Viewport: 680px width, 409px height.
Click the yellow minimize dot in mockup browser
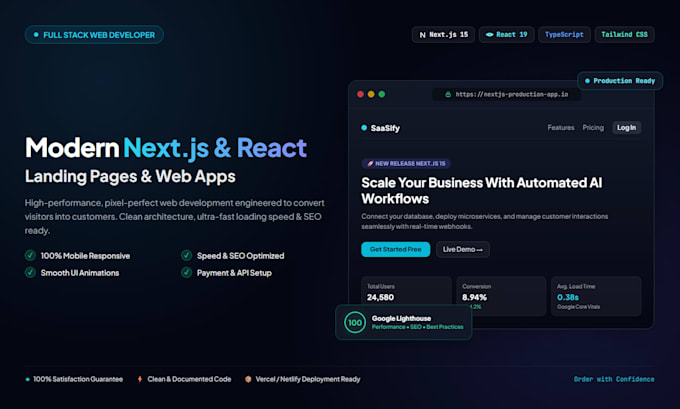click(371, 94)
